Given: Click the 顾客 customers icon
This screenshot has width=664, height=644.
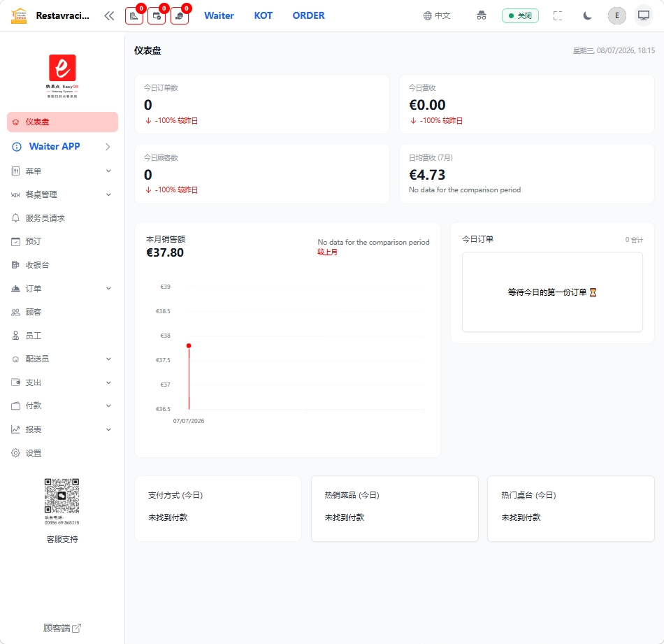Looking at the screenshot, I should click(15, 313).
